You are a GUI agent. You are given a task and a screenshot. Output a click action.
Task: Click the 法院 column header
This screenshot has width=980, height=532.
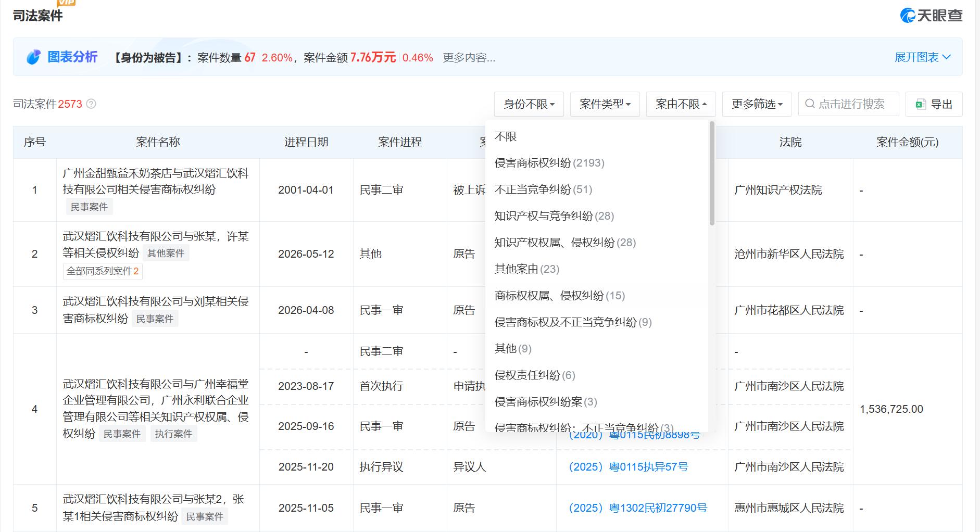tap(790, 142)
